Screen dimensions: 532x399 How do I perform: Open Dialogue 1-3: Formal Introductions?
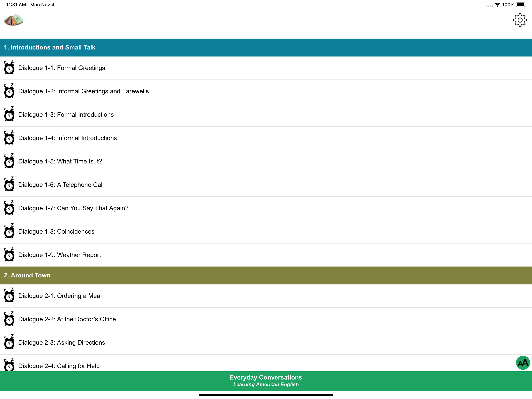point(66,115)
